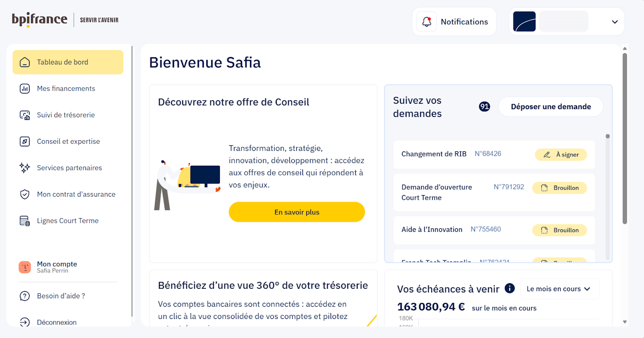This screenshot has height=338, width=644.
Task: Click info icon beside Vos échéances à venir
Action: click(510, 288)
